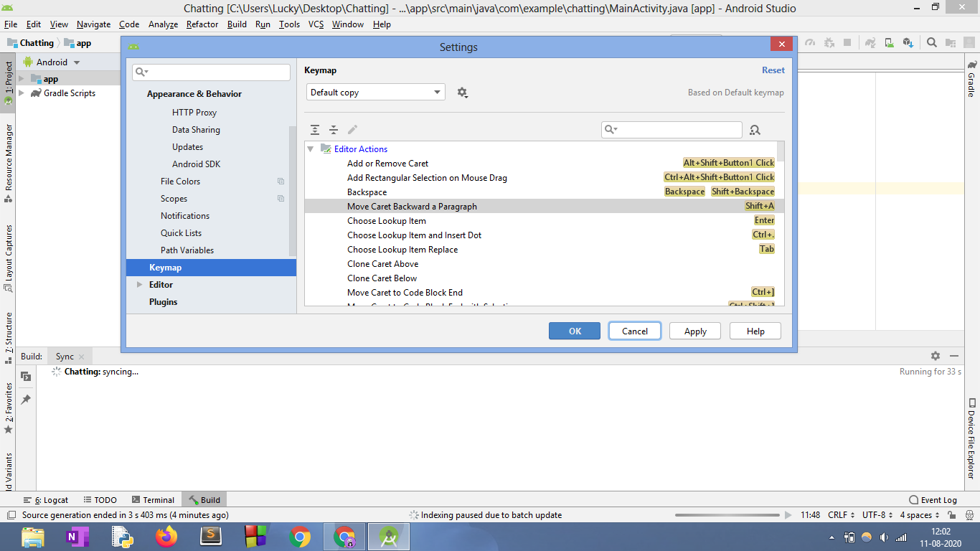980x551 pixels.
Task: Click the Keymap action search field
Action: [672, 129]
